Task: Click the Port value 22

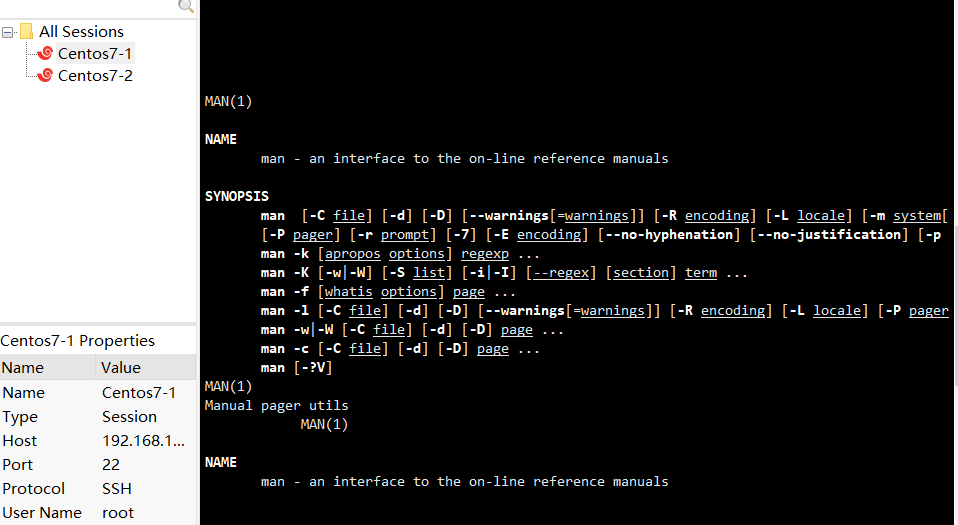Action: pyautogui.click(x=111, y=464)
